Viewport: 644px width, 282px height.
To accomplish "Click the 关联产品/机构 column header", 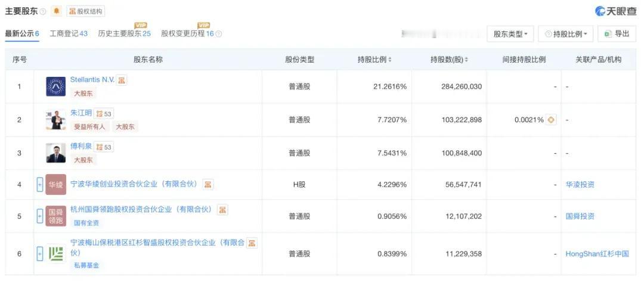I will click(x=599, y=60).
